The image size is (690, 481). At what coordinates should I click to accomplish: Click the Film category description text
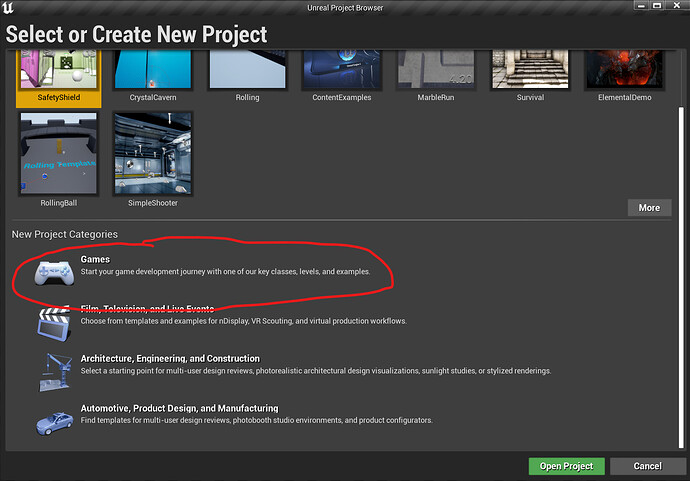pos(243,321)
